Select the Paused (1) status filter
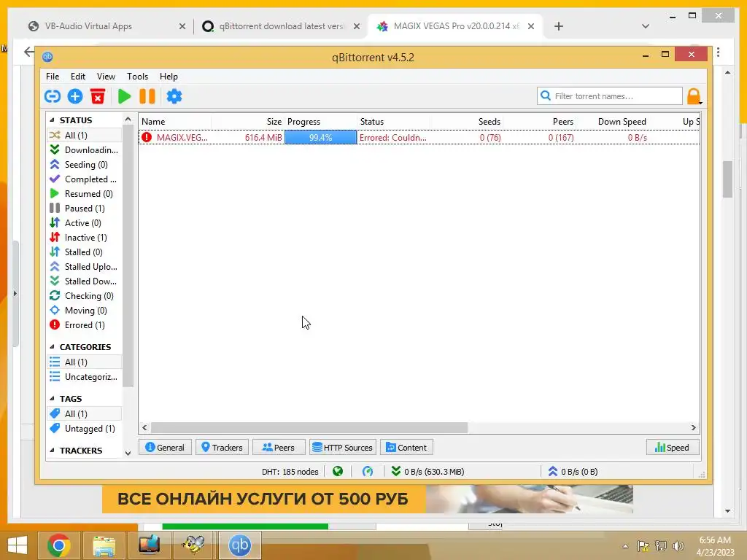Screen dimensions: 747x560 (85, 209)
